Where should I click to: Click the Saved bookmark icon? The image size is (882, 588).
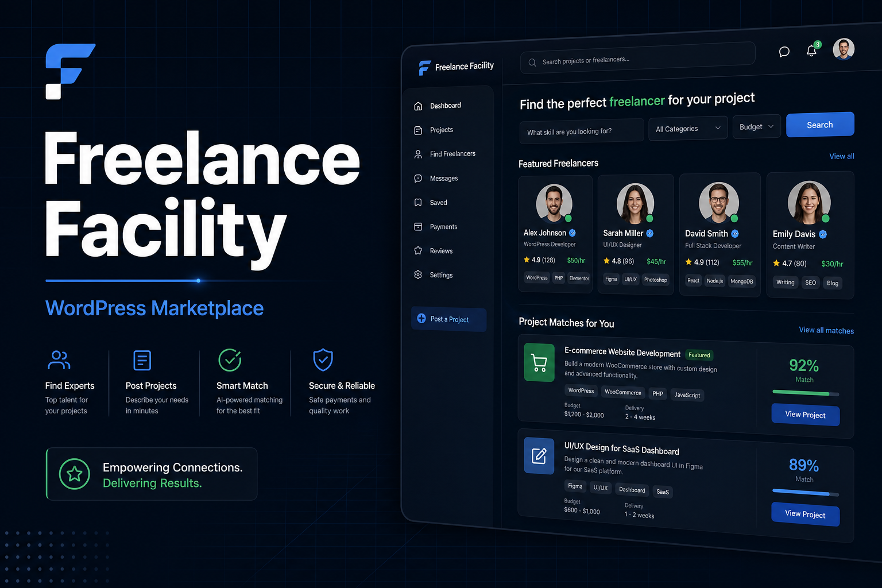click(418, 203)
